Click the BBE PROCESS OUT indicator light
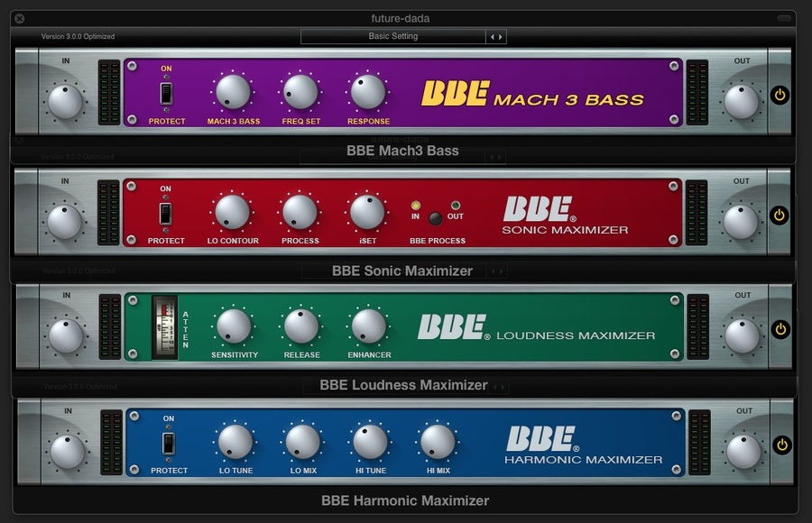The height and width of the screenshot is (523, 812). [x=456, y=206]
